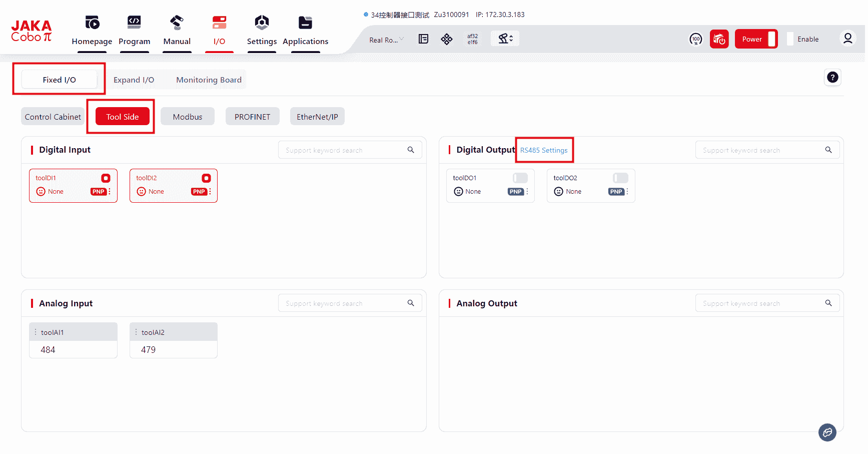Open the 100% speed rate indicator

[695, 39]
